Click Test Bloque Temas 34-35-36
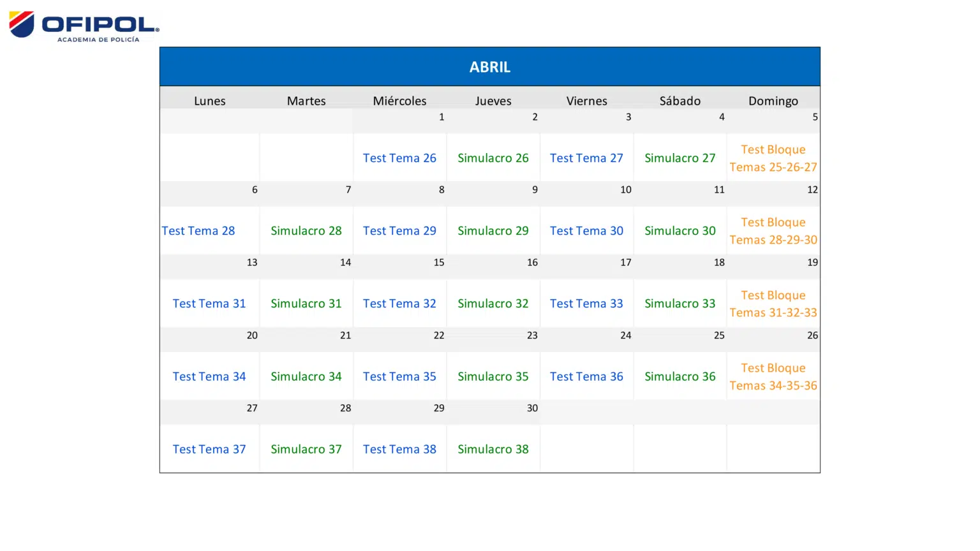Screen dimensions: 980x551 click(773, 376)
